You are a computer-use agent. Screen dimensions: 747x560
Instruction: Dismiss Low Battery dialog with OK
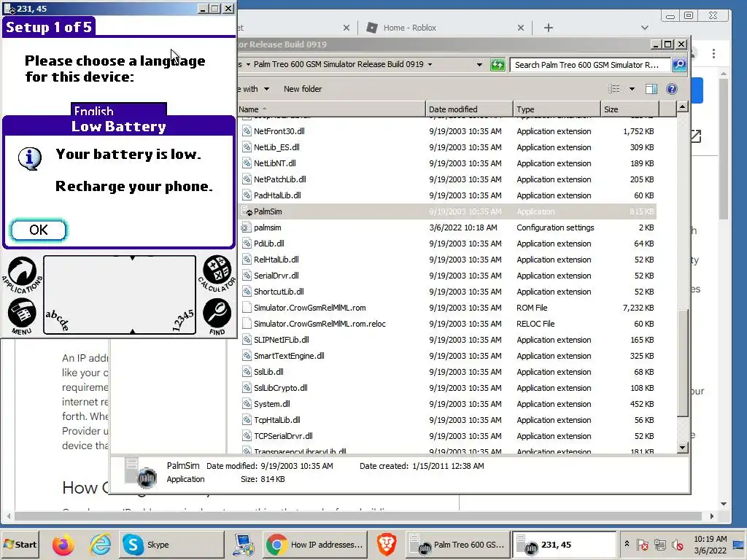[x=39, y=230]
